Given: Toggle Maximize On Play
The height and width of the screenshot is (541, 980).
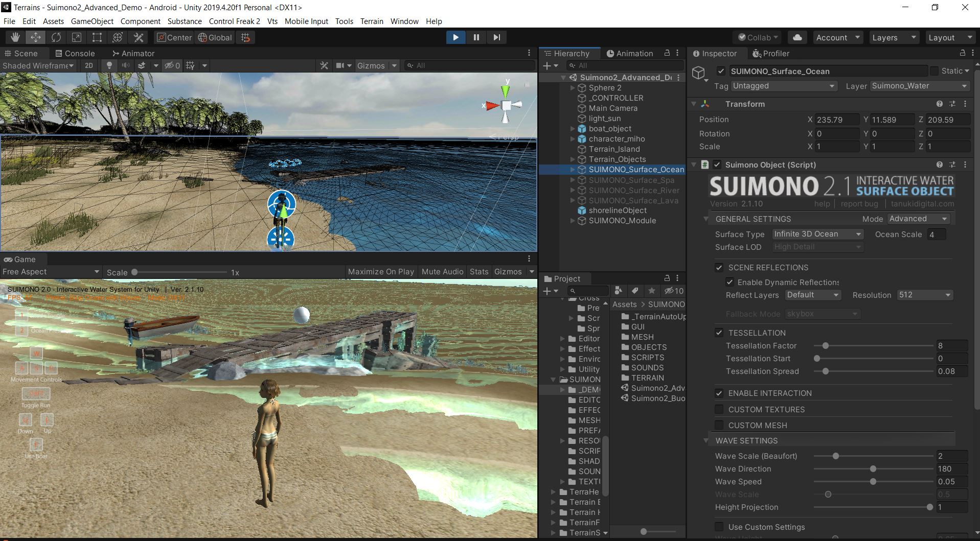Looking at the screenshot, I should click(381, 272).
